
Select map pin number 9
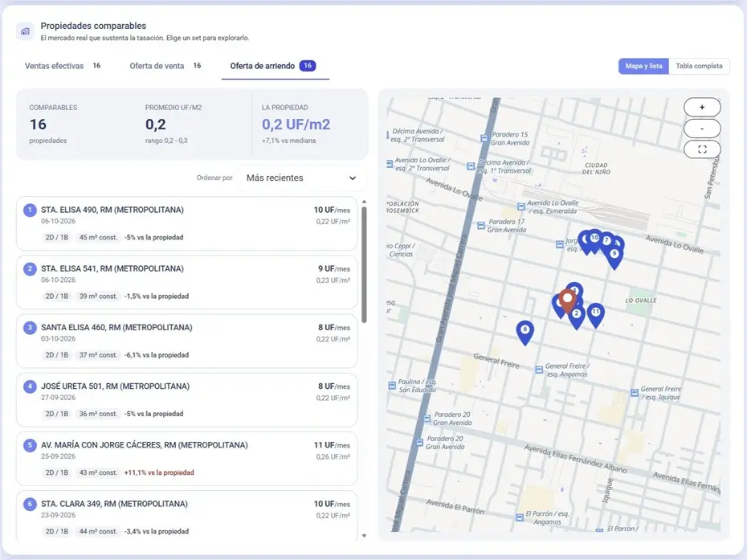(614, 257)
